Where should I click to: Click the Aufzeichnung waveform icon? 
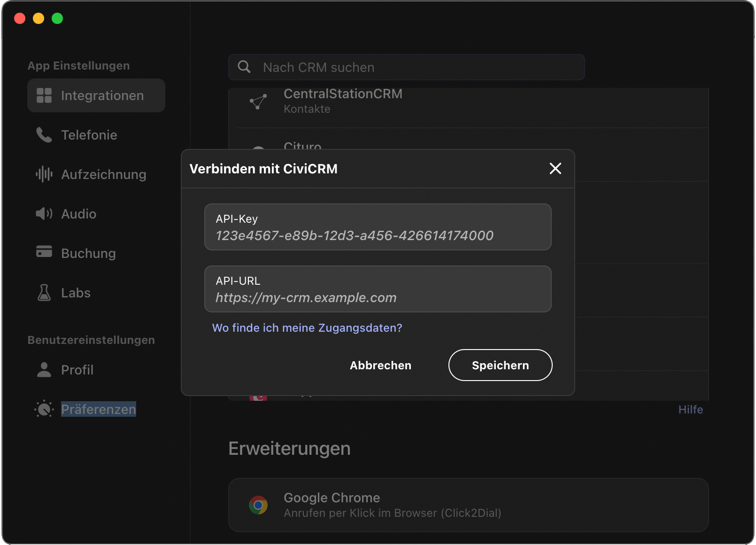44,174
